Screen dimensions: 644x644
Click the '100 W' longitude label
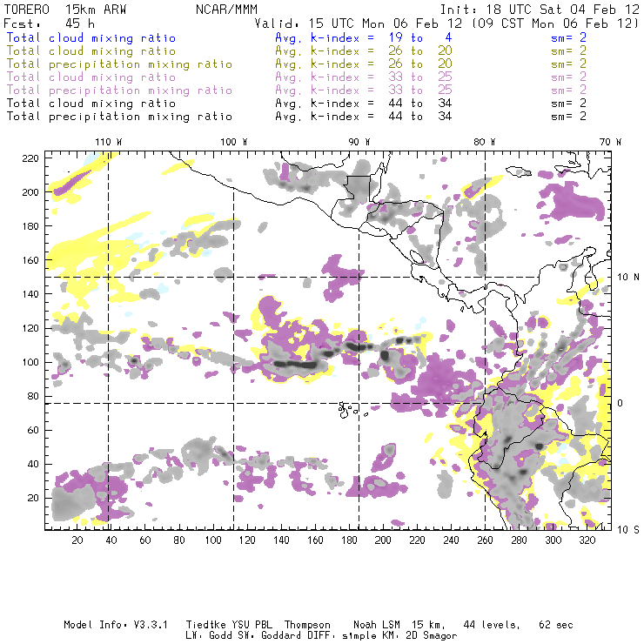click(234, 142)
